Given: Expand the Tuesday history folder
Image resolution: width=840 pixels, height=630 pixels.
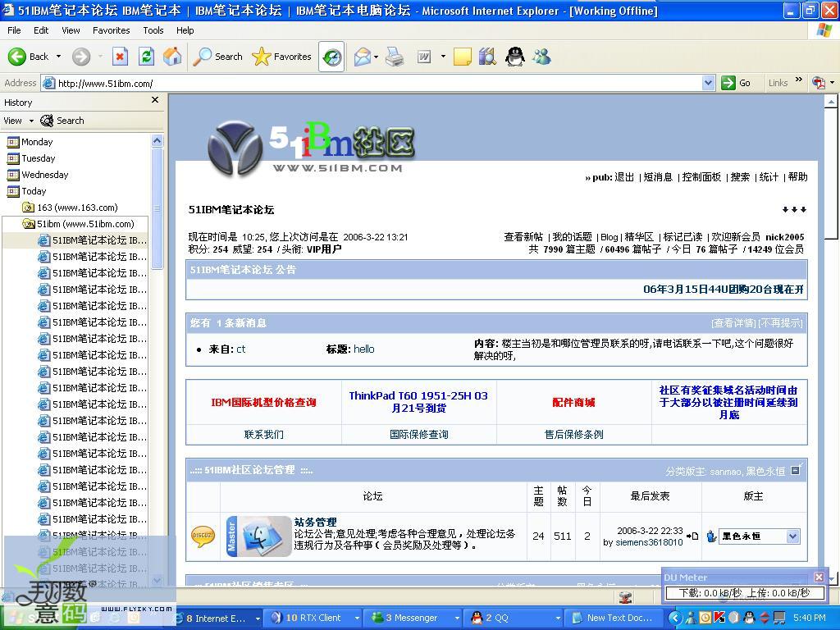Looking at the screenshot, I should (x=30, y=158).
